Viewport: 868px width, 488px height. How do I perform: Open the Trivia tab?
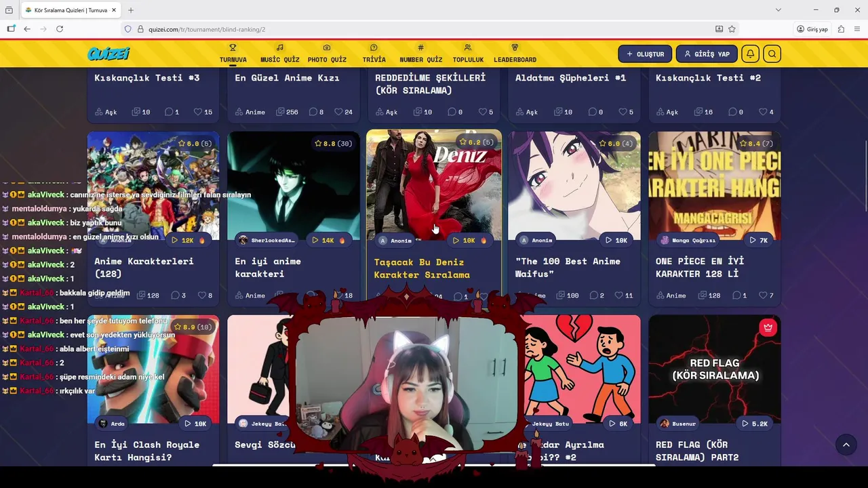(374, 54)
